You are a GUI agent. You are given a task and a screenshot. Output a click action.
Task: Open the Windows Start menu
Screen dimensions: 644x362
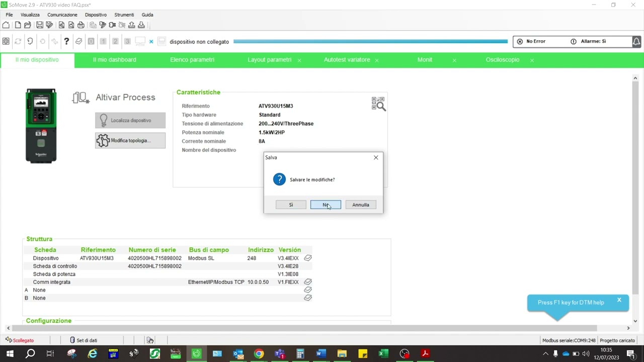(x=10, y=354)
